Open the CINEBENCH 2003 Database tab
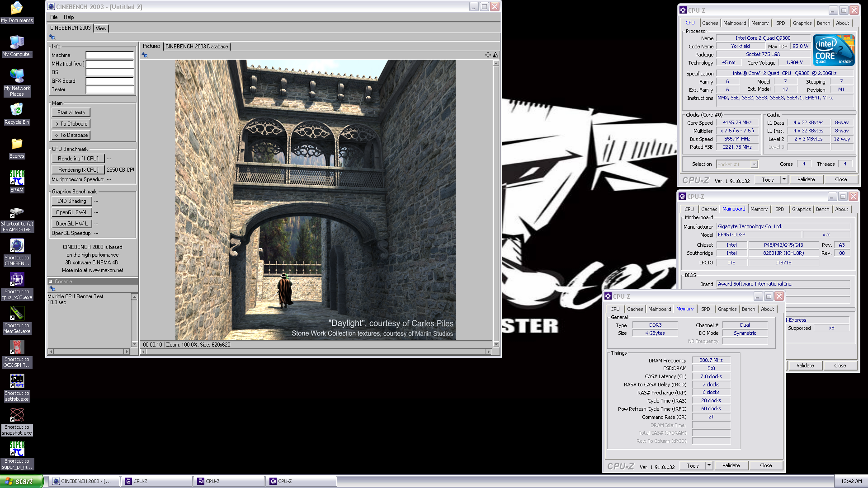 tap(197, 47)
